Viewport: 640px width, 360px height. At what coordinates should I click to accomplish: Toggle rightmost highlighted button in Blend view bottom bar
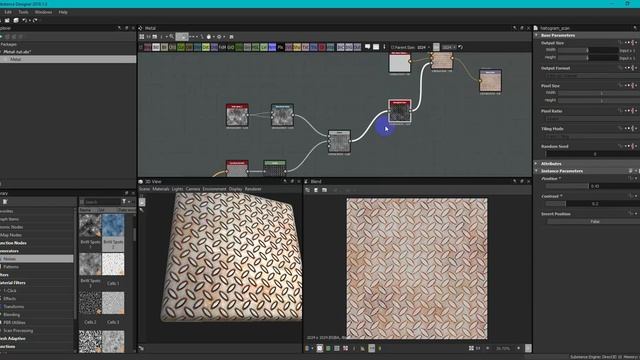coord(528,348)
